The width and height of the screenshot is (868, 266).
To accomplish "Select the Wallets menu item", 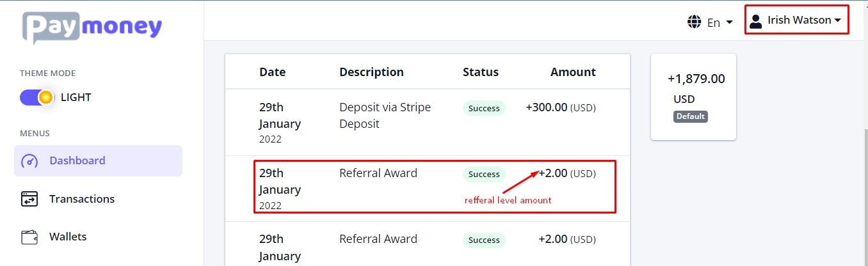I will 68,237.
